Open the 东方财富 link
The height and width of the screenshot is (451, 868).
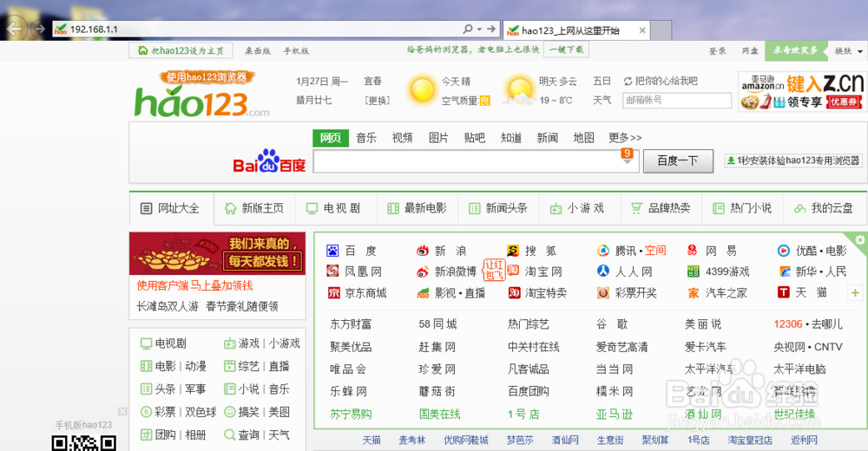351,324
